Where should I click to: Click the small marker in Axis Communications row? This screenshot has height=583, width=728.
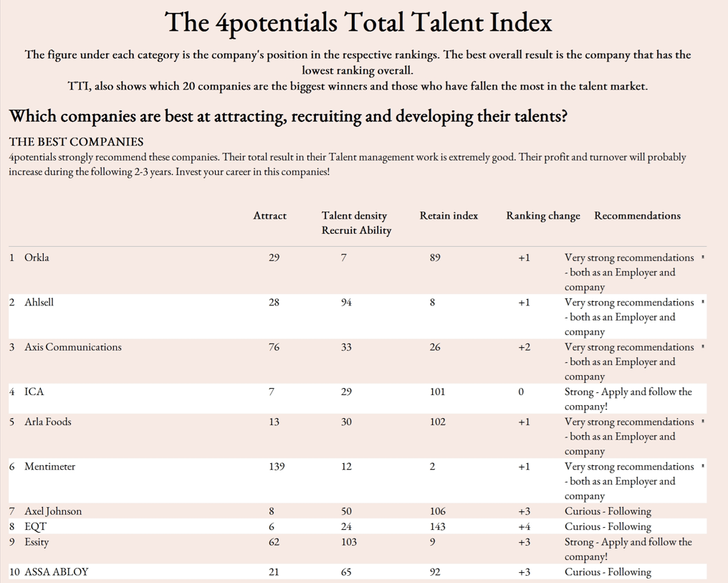pyautogui.click(x=702, y=346)
